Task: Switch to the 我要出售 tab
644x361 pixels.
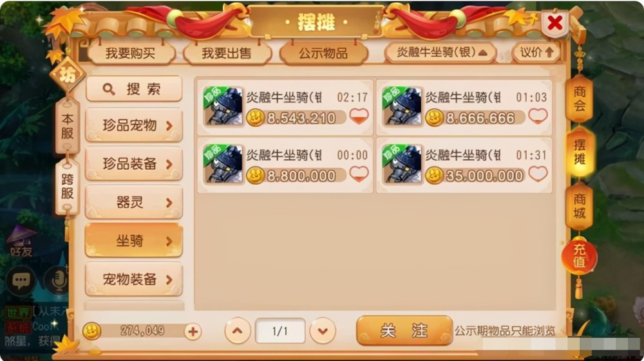Action: pyautogui.click(x=227, y=53)
